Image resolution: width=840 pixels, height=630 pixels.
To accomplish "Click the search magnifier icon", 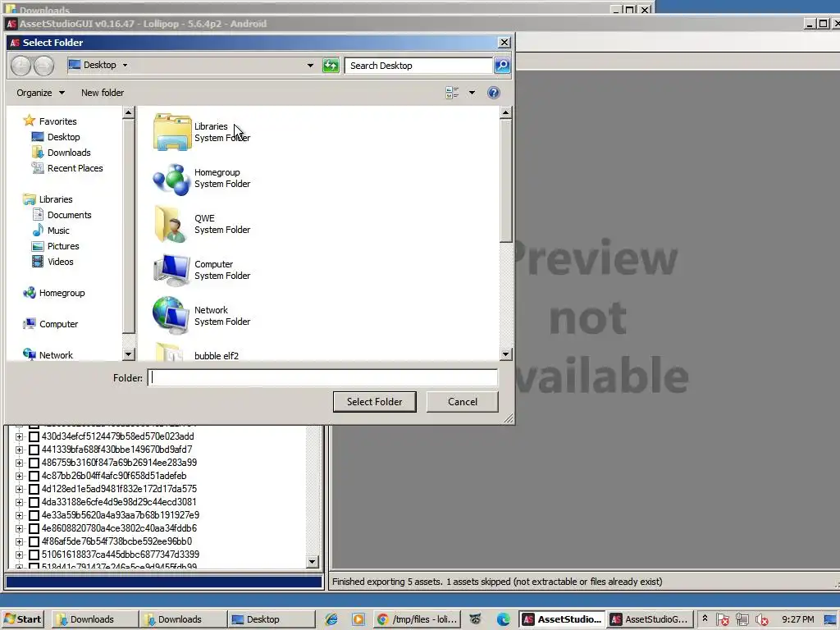I will coord(502,66).
